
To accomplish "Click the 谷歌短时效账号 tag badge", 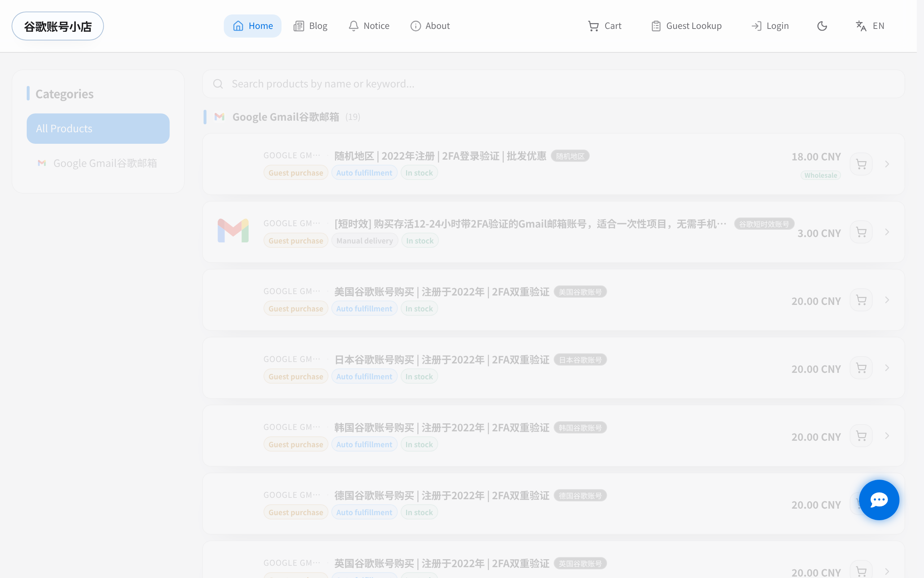I will [764, 224].
